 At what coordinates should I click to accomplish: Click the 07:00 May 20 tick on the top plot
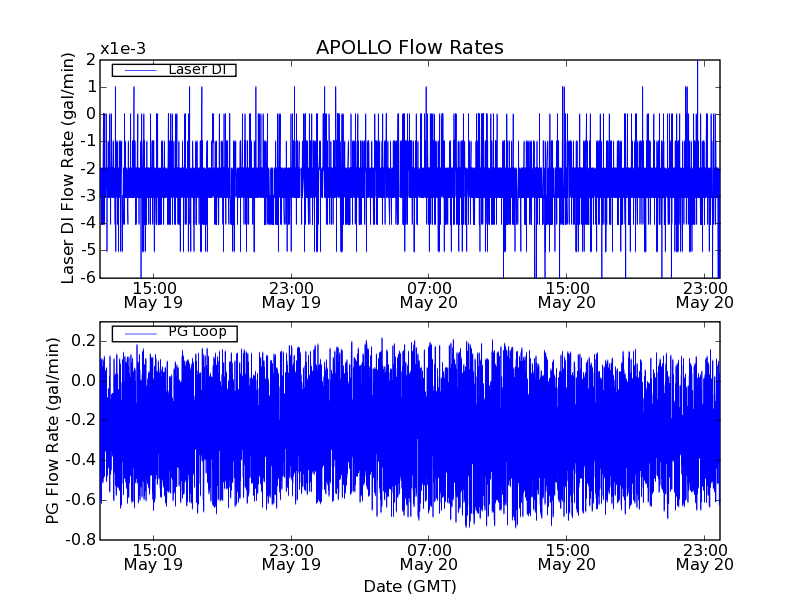(429, 294)
